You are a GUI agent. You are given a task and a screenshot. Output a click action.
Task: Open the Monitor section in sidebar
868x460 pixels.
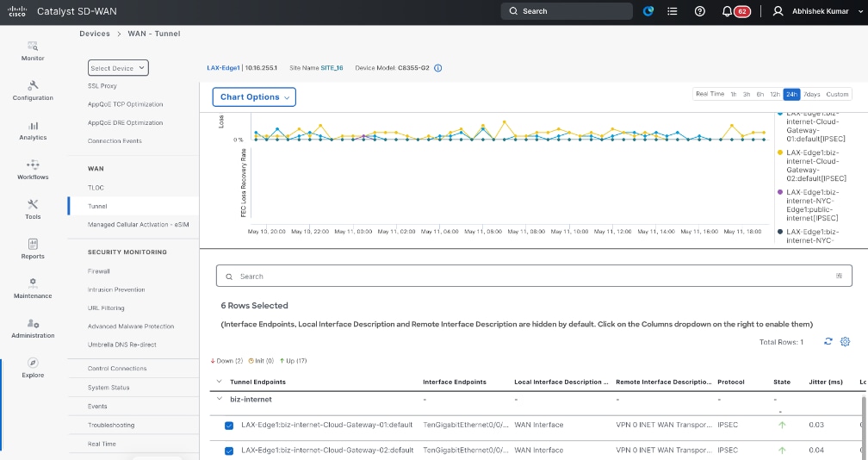coord(33,50)
